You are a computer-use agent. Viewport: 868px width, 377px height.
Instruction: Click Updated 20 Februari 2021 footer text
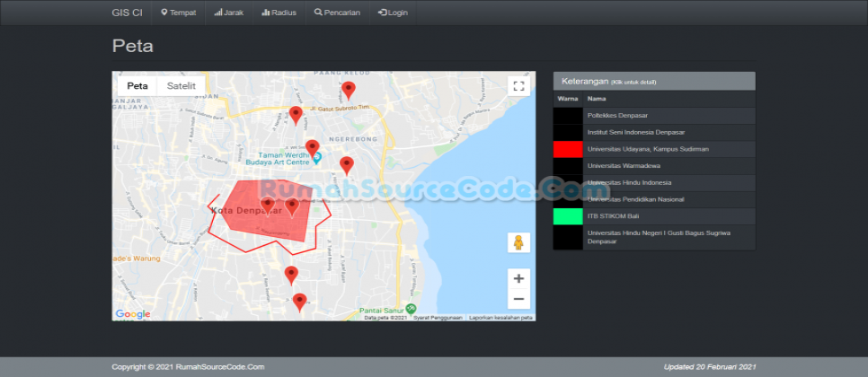click(x=710, y=367)
